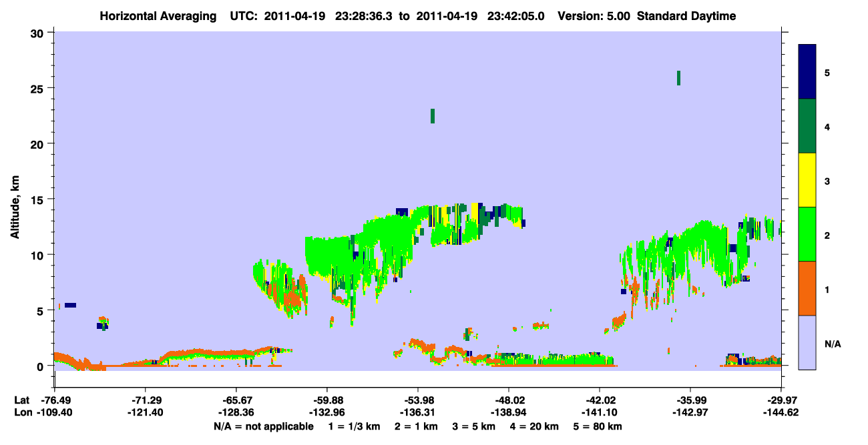This screenshot has height=445, width=868.
Task: Click the 5 km altitude tick label
Action: [x=41, y=310]
